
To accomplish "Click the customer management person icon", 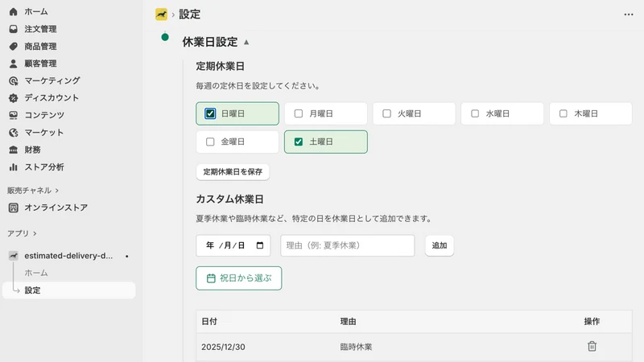I will pos(13,64).
